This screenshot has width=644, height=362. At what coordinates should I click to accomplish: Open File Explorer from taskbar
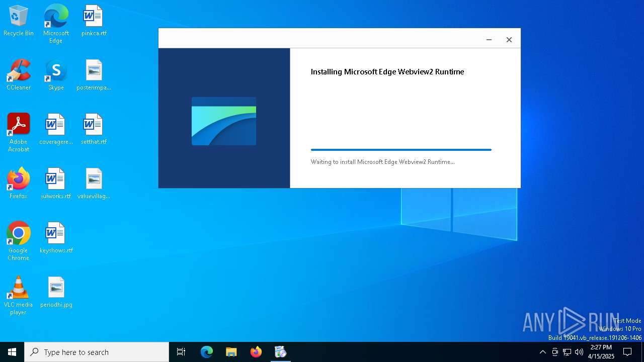[231, 352]
